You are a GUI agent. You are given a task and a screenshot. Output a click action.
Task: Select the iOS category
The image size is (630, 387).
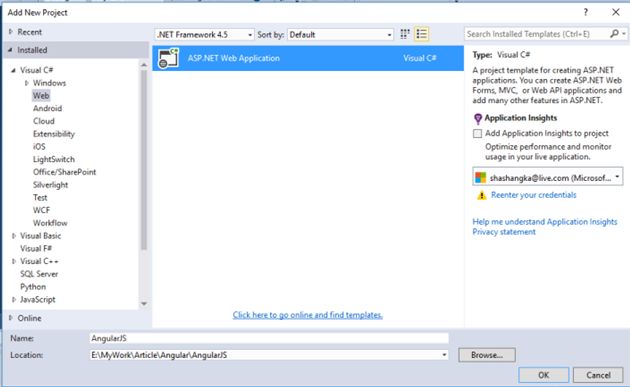39,146
